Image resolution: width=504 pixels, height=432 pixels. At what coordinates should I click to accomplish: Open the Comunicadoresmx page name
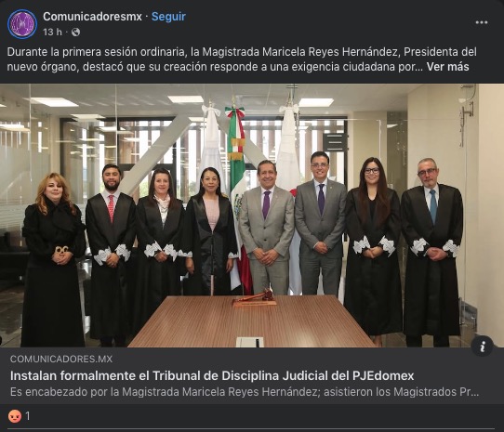point(92,17)
